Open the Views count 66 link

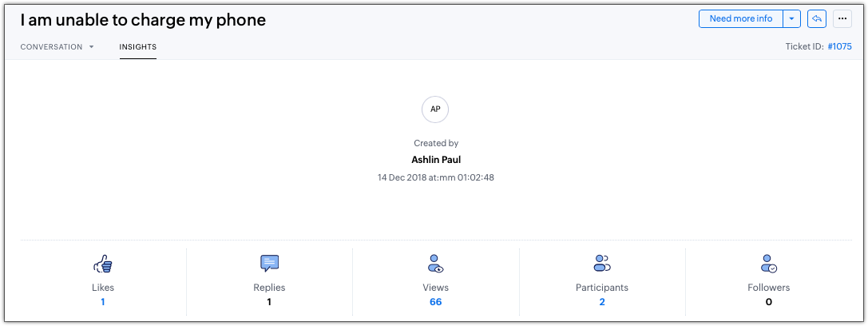pyautogui.click(x=435, y=302)
